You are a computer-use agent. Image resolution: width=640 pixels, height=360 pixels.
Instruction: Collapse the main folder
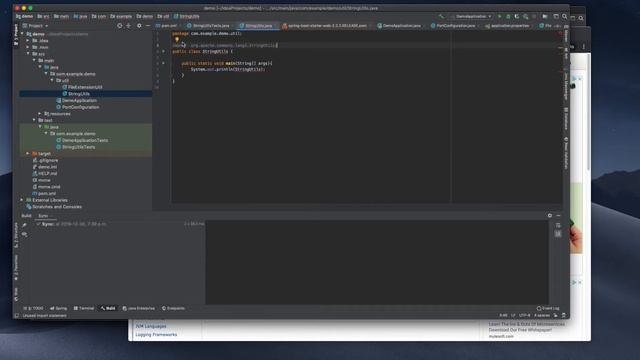pos(34,60)
